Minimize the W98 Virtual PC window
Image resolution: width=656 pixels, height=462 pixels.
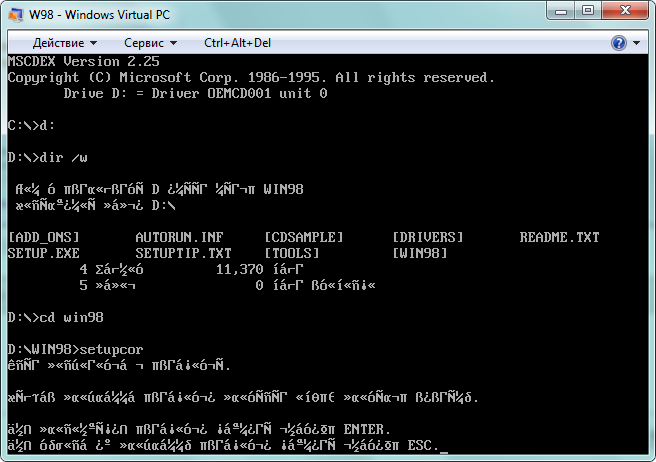click(561, 10)
